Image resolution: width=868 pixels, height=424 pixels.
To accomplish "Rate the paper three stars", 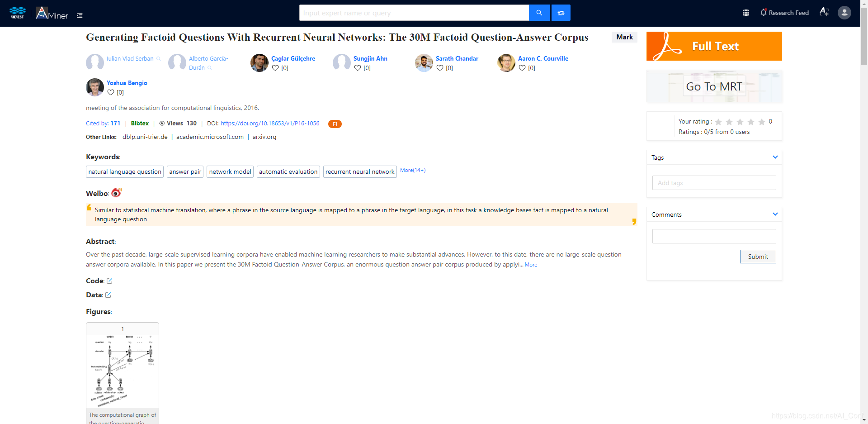I will tap(740, 122).
